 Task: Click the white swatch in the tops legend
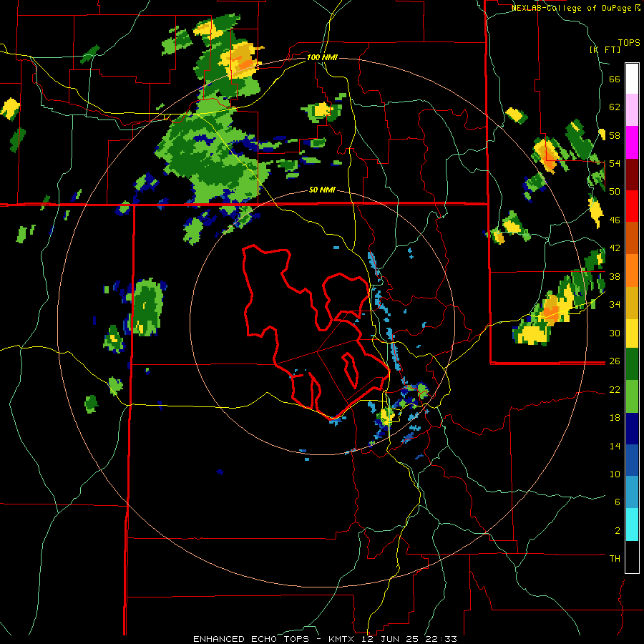coord(632,79)
